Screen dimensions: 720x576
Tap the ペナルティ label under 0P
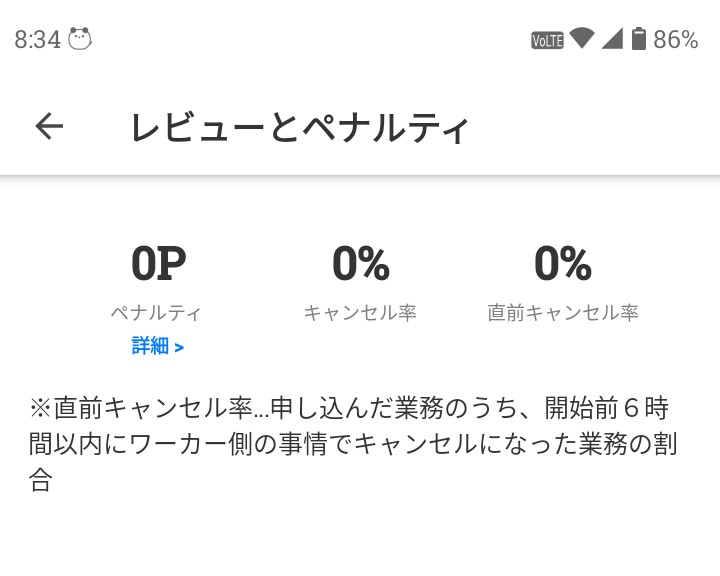pos(156,313)
